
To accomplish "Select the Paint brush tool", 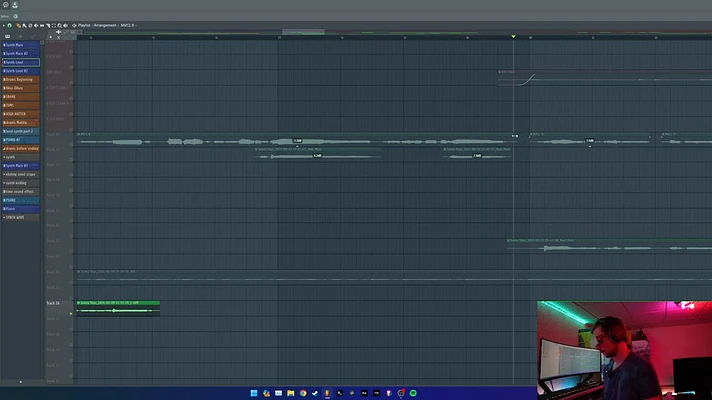I will click(25, 25).
